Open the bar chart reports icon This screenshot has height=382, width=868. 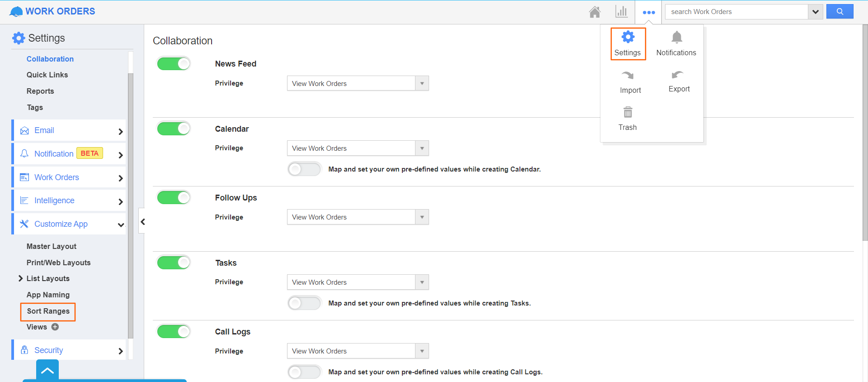(x=621, y=12)
